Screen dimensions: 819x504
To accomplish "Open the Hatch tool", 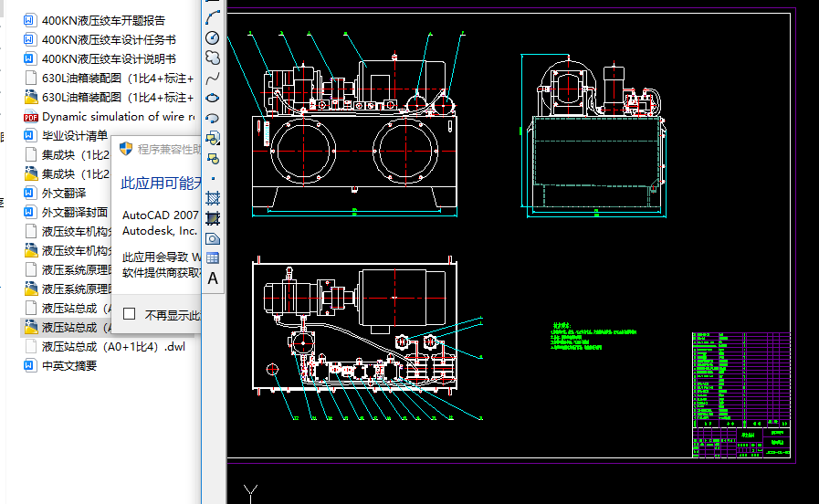I will (x=213, y=198).
